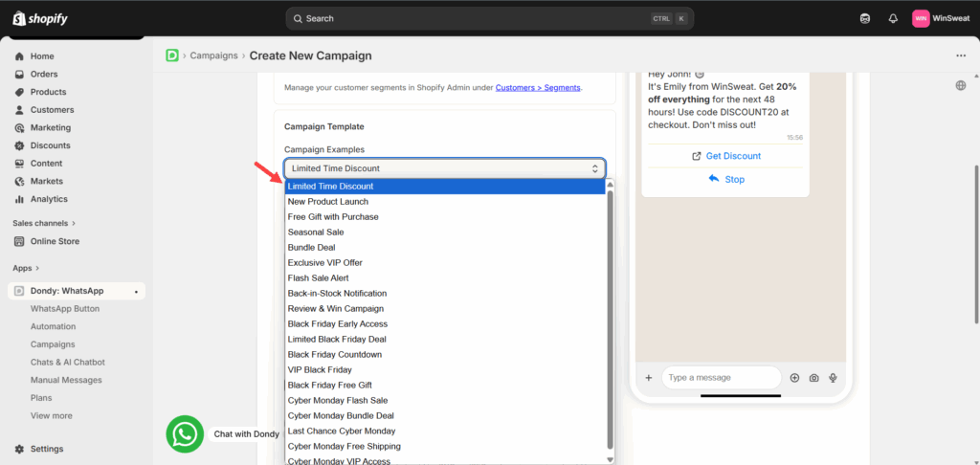Open the Campaign Examples dropdown

tap(444, 168)
